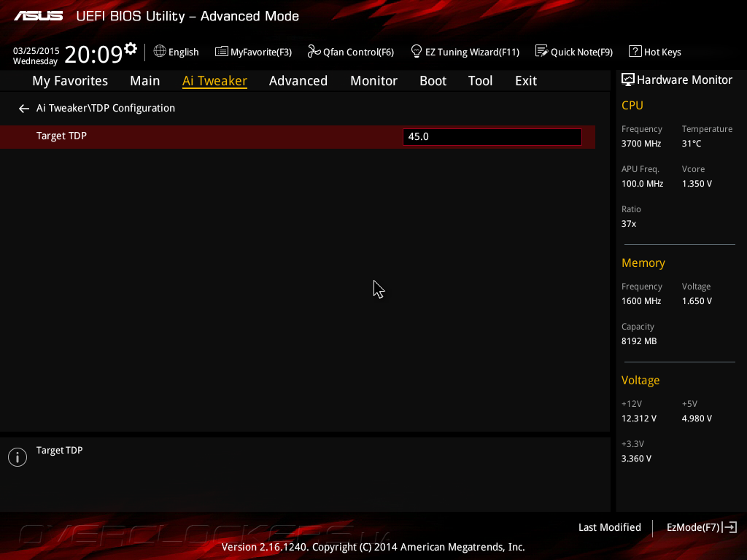Image resolution: width=747 pixels, height=560 pixels.
Task: Click the memory frequency value 1600 MHz
Action: tap(641, 301)
